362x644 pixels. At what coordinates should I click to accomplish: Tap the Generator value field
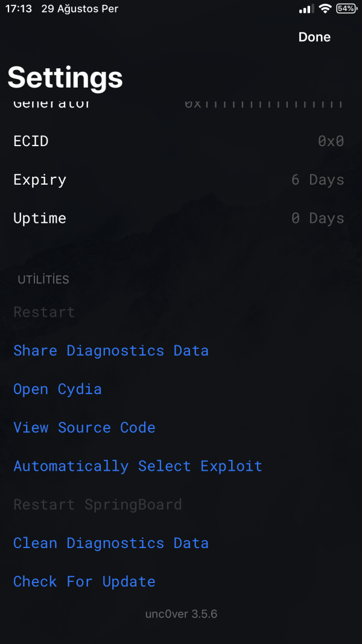tap(264, 104)
